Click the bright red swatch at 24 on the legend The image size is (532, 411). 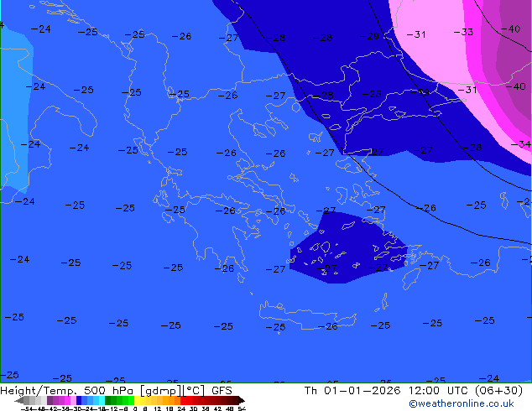[183, 400]
